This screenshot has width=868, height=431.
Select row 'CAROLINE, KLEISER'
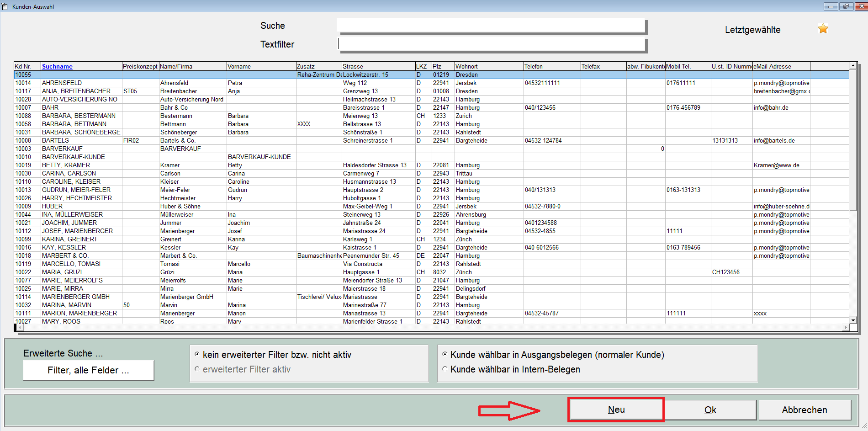point(432,181)
